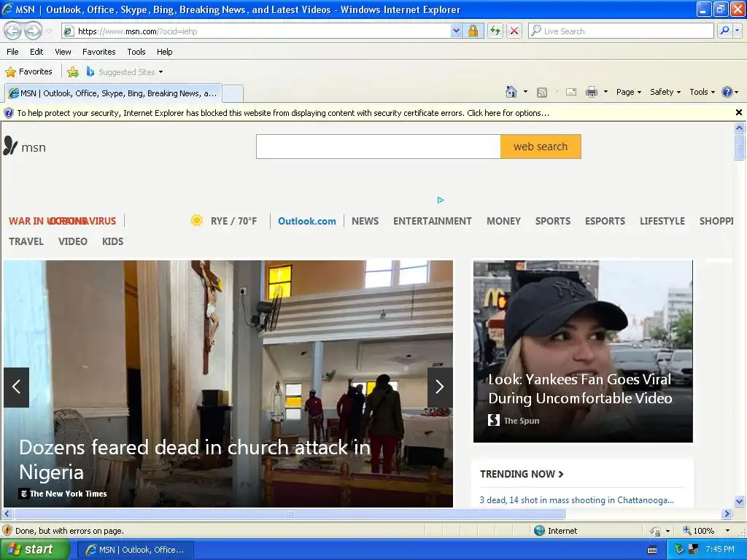Open the MONEY section link

click(503, 221)
